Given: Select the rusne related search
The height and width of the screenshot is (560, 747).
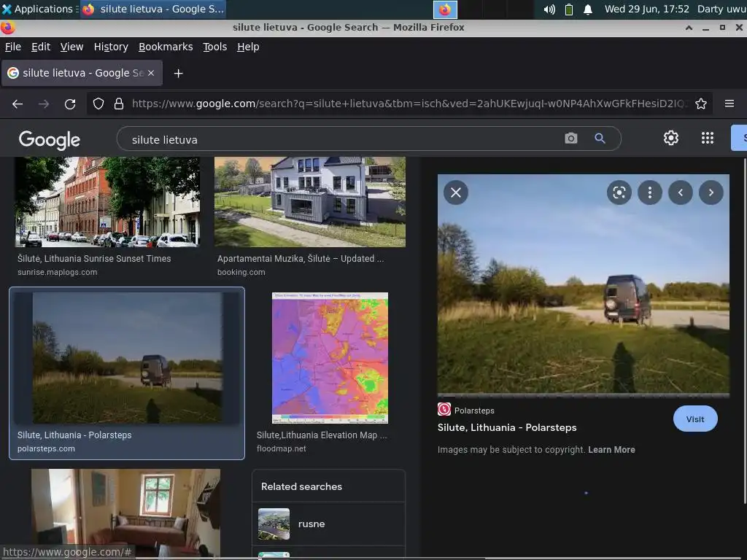Looking at the screenshot, I should click(328, 524).
